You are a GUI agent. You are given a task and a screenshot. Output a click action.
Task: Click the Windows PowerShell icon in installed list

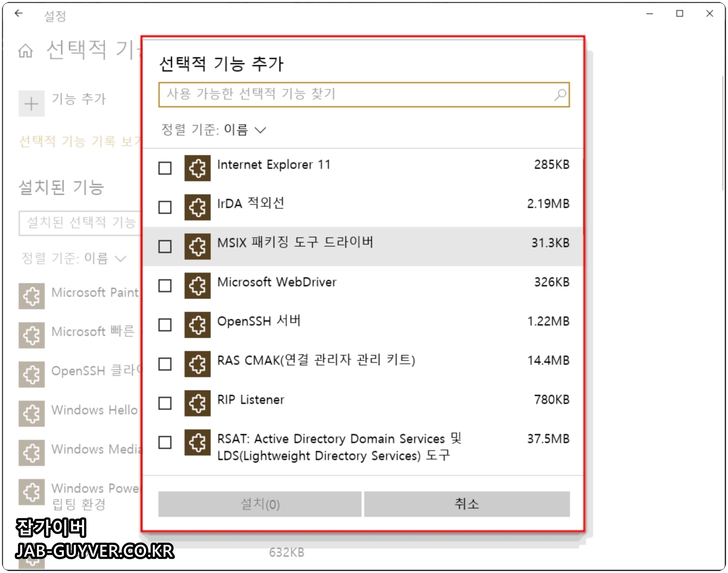(x=32, y=492)
